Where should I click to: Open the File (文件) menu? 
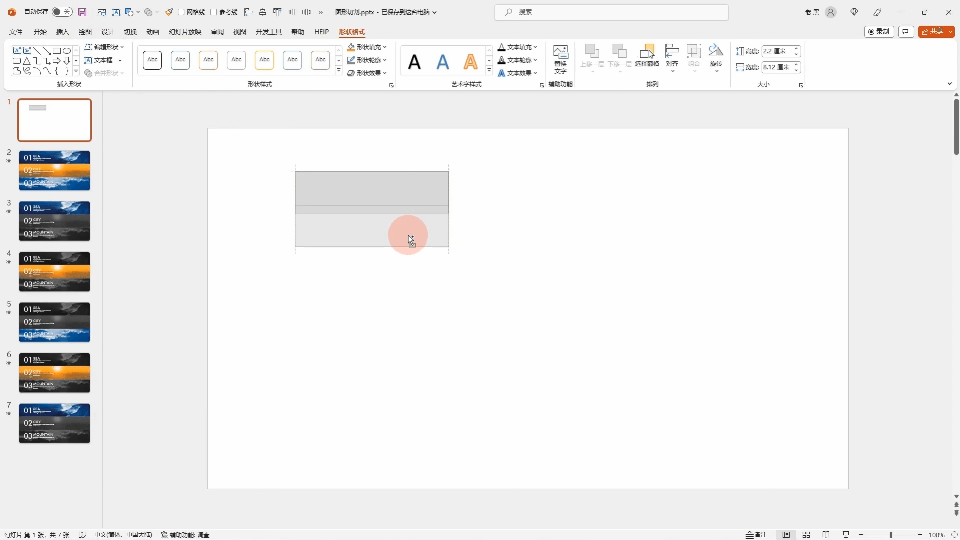(16, 32)
